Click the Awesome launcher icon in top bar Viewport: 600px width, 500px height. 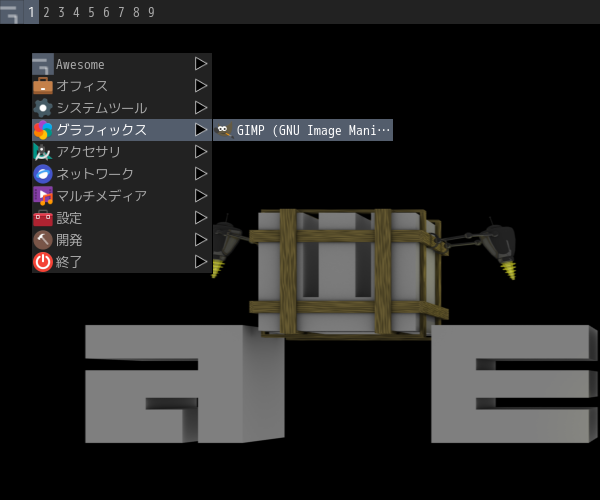pyautogui.click(x=11, y=12)
